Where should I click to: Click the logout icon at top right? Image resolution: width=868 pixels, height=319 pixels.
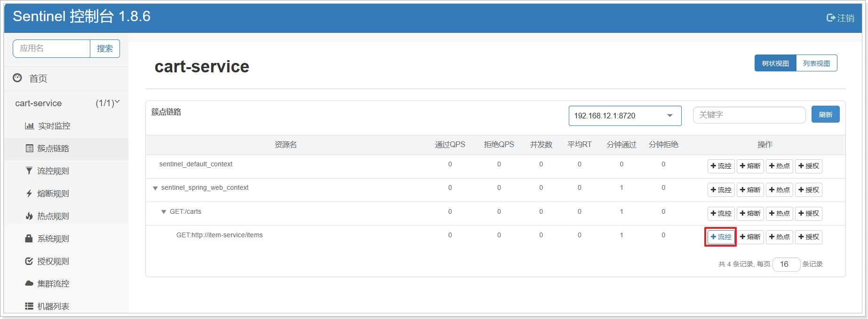coord(831,18)
